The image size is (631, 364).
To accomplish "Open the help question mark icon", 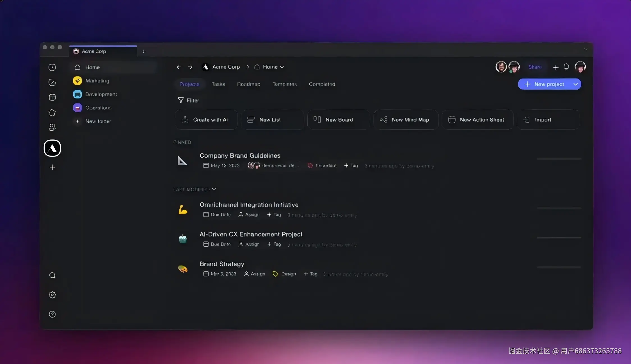I will coord(52,314).
